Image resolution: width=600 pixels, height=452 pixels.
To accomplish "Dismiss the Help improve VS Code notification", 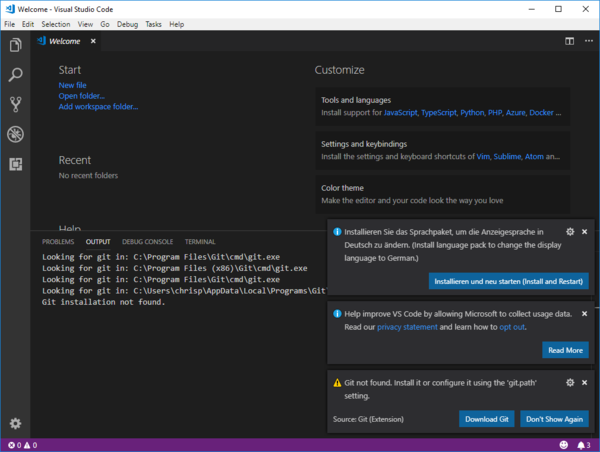I will 585,313.
